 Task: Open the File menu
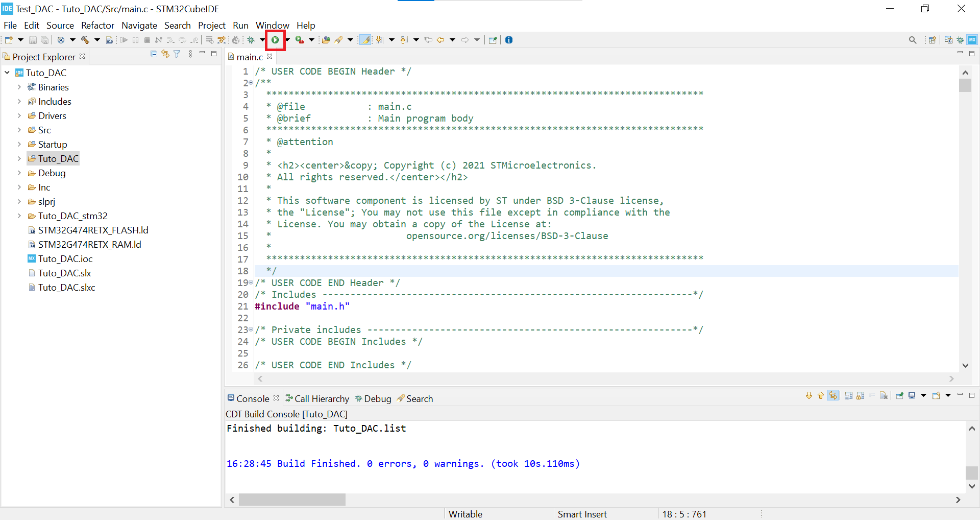10,26
